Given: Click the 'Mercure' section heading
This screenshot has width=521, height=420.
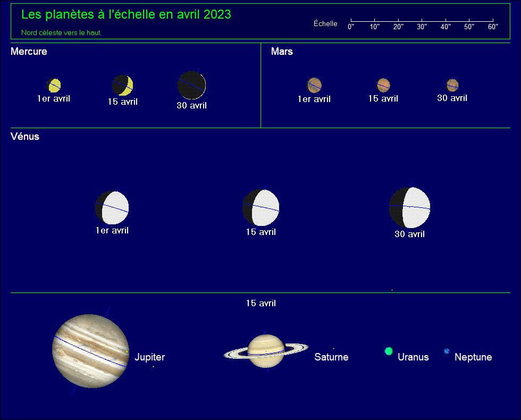Looking at the screenshot, I should (x=29, y=52).
